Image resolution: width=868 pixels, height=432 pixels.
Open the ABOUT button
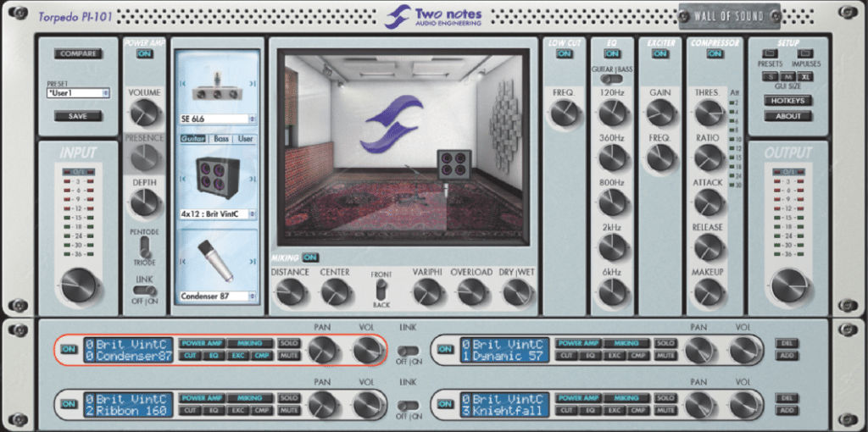(788, 116)
